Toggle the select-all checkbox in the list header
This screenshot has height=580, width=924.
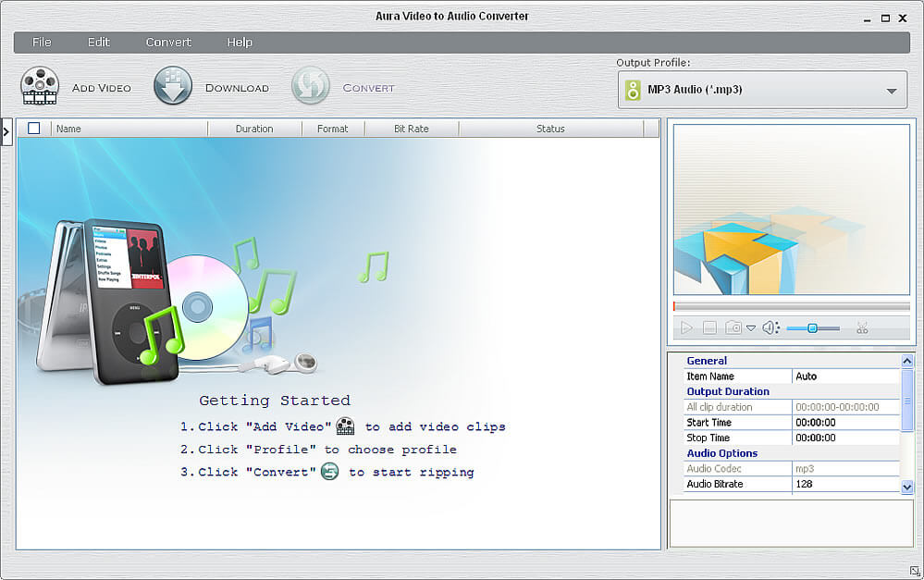34,128
